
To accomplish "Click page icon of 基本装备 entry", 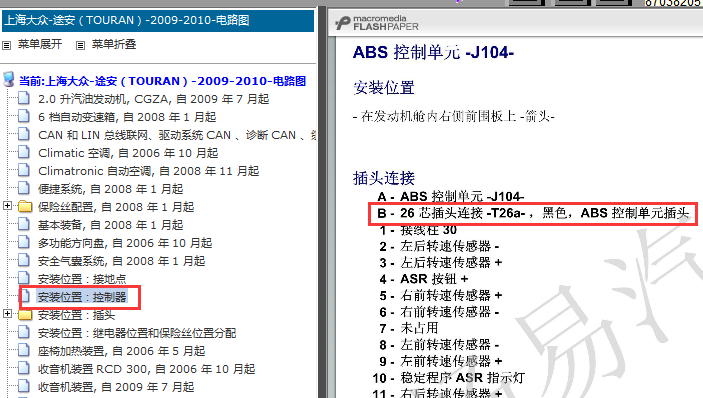I will (x=24, y=224).
